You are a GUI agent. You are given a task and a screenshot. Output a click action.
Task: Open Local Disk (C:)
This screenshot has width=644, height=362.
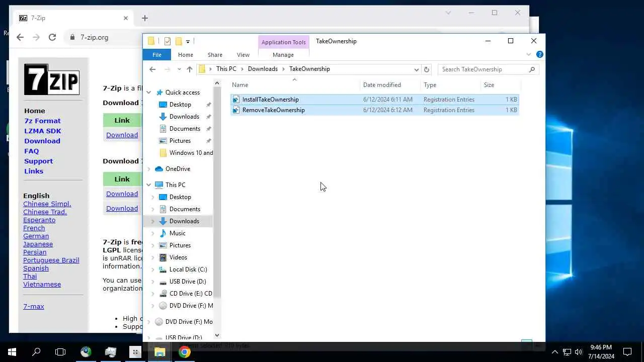point(188,269)
